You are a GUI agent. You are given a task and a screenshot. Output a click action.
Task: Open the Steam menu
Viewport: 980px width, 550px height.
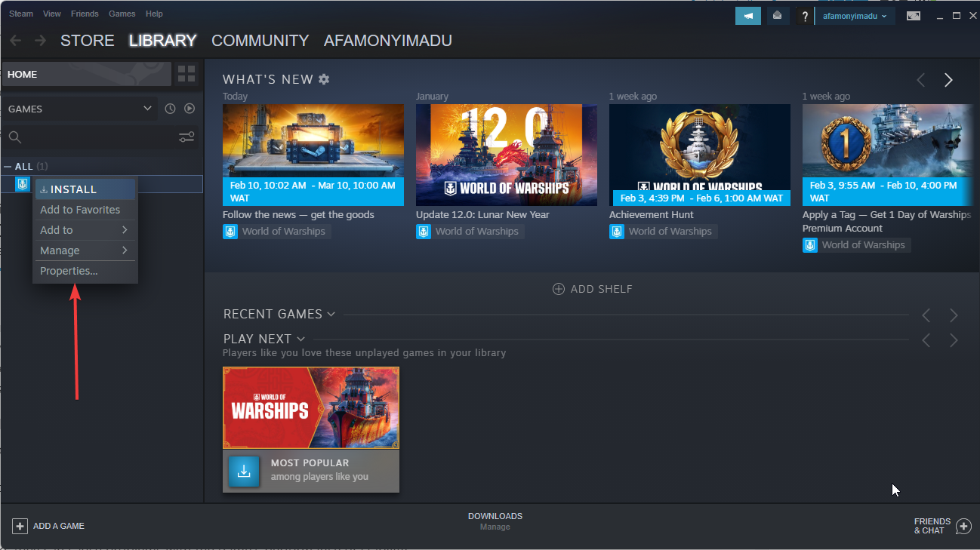[21, 14]
